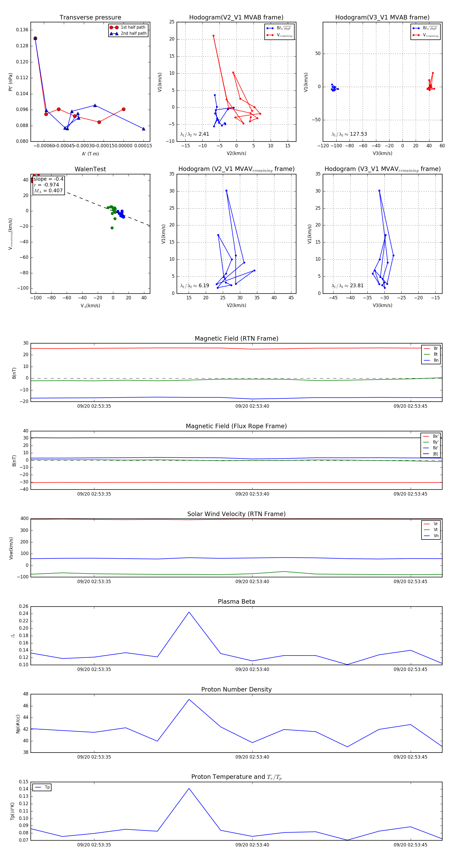Viewport: 473px width, 868px height.
Task: Click the highest blue point in V2_V1 MVAV hodogram
Action: tap(226, 191)
